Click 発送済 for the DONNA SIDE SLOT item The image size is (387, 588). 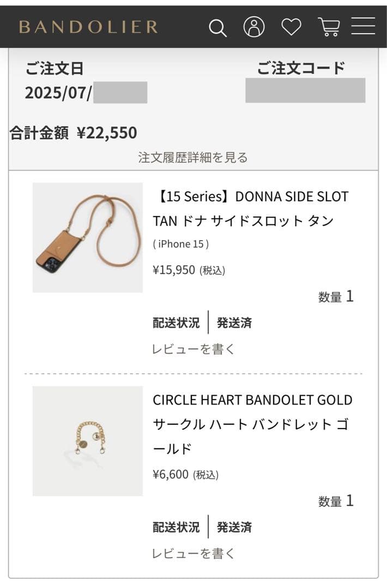[234, 323]
